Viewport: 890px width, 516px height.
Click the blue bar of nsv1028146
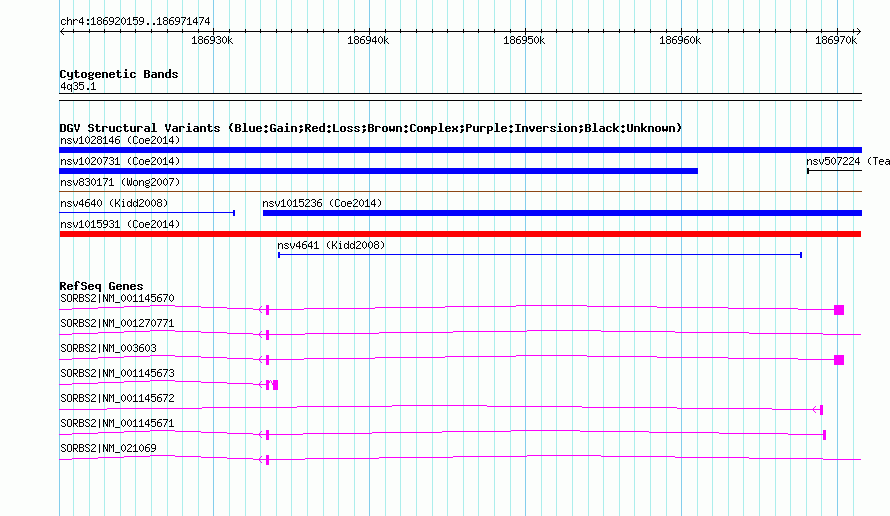[x=460, y=150]
